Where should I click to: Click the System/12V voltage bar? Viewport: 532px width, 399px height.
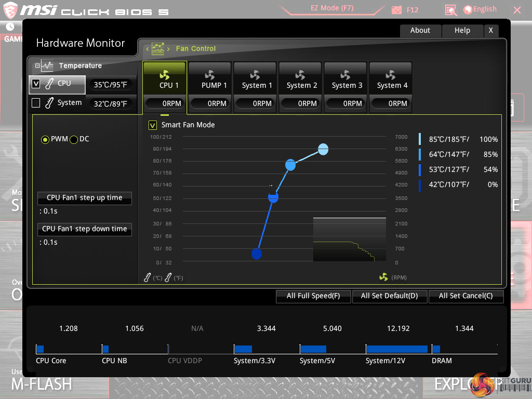[397, 349]
